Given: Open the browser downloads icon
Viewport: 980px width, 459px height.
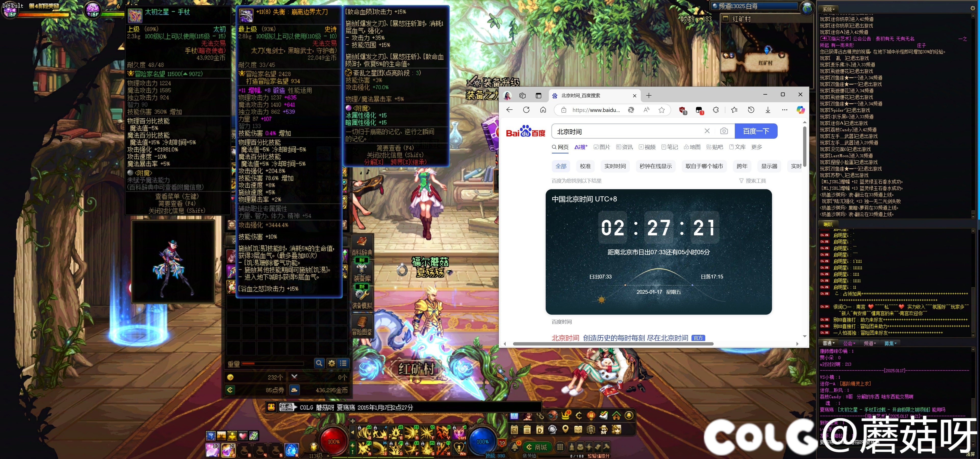Looking at the screenshot, I should (768, 110).
